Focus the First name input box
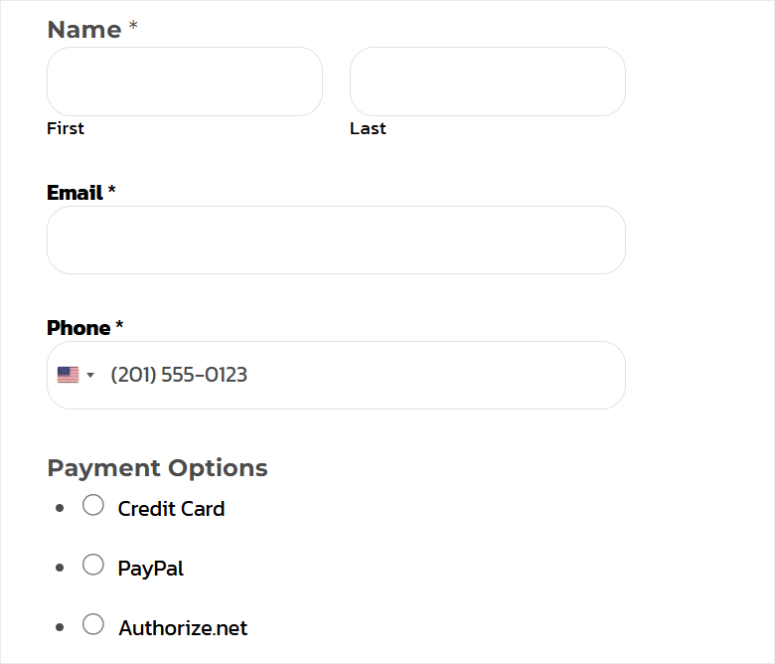The width and height of the screenshot is (775, 664). point(184,81)
